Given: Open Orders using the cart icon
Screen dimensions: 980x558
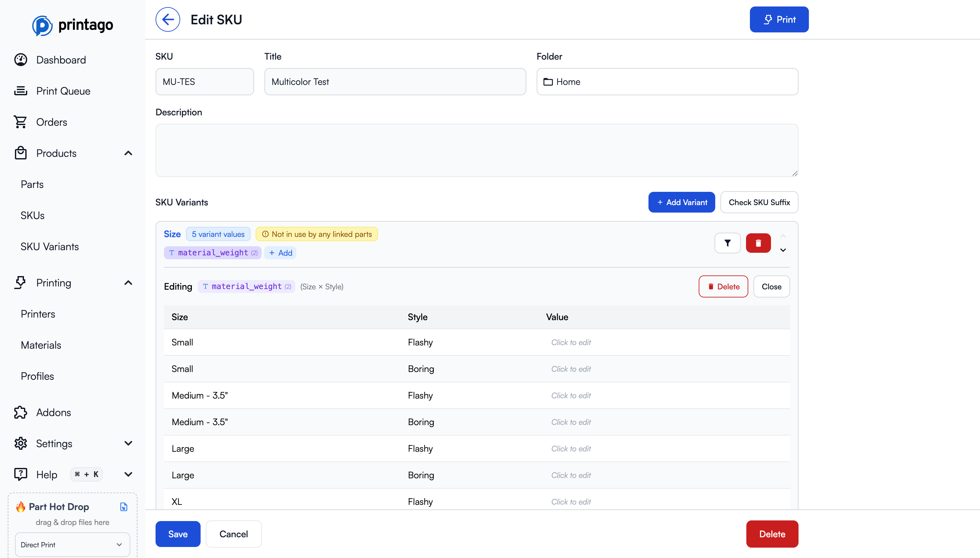Looking at the screenshot, I should click(21, 122).
